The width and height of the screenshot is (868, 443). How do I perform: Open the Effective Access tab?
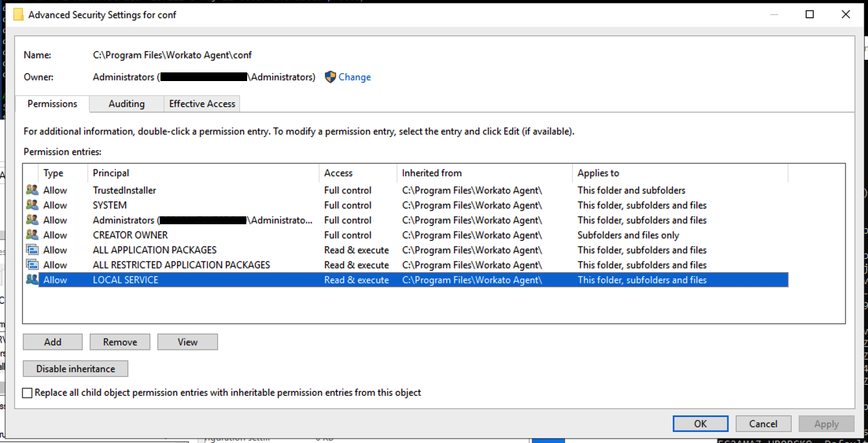202,104
